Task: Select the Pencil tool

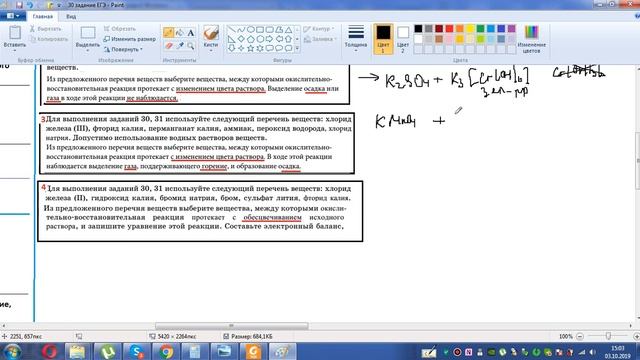Action: pos(168,33)
